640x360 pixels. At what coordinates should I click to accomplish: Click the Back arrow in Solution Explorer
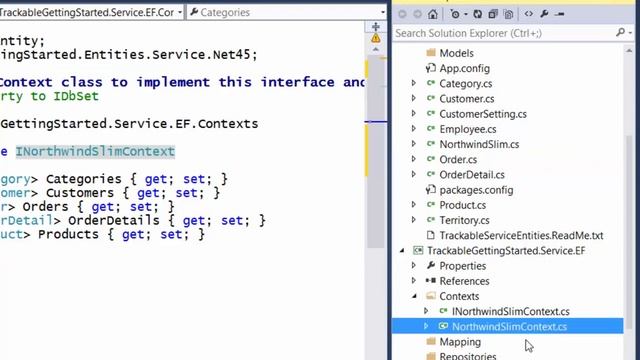[402, 14]
